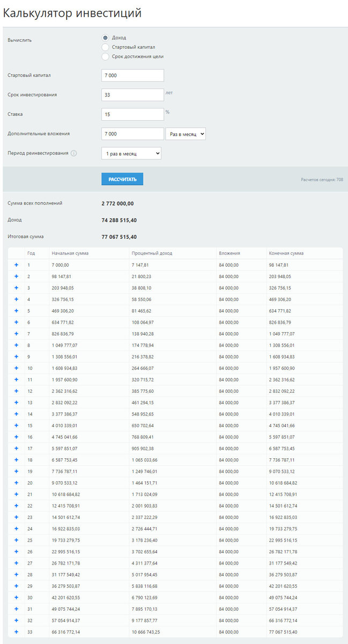The height and width of the screenshot is (644, 348).
Task: Expand year 12 row with plus icon
Action: (x=16, y=391)
